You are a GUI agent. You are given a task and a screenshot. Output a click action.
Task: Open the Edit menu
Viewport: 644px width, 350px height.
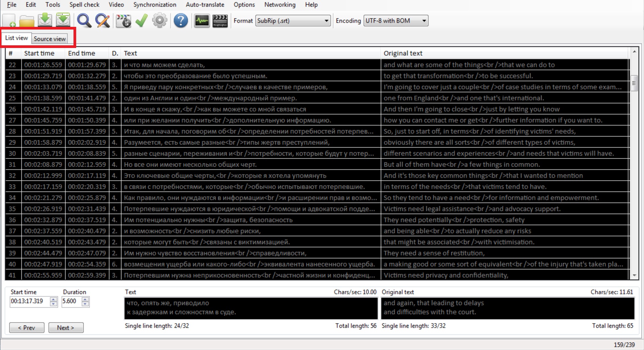click(x=31, y=5)
